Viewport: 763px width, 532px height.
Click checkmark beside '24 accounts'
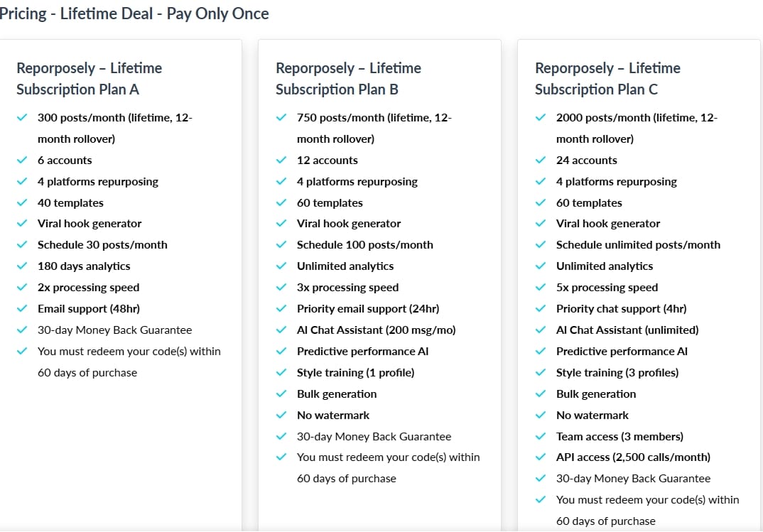pyautogui.click(x=541, y=161)
